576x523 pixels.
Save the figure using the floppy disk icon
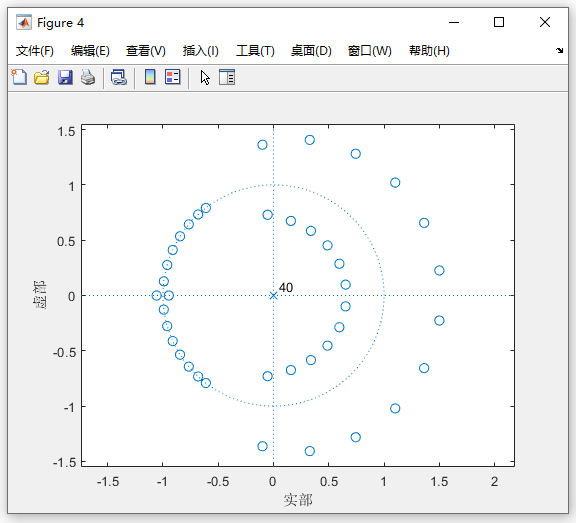point(65,77)
